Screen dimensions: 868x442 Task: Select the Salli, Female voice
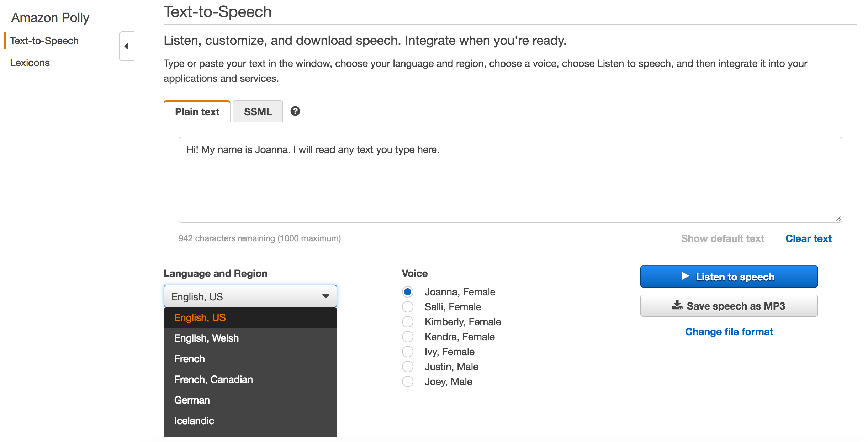(407, 307)
